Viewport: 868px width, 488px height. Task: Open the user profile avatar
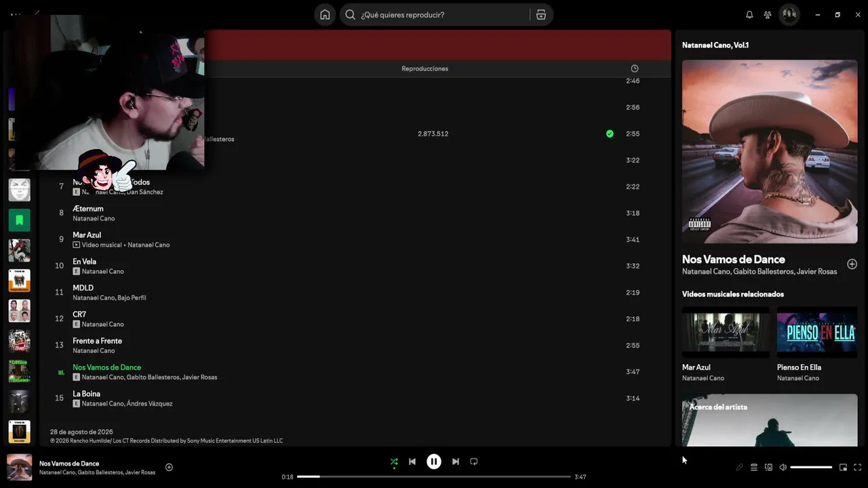pyautogui.click(x=789, y=15)
